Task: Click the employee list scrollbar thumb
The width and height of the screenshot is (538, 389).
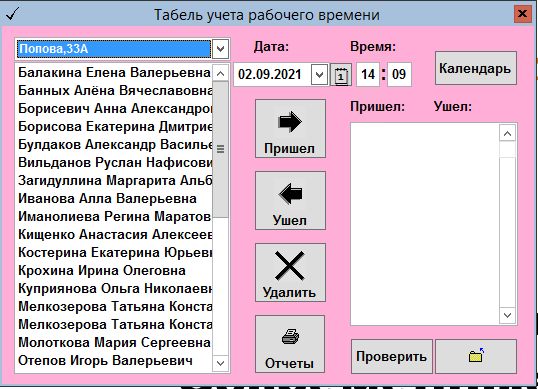Action: 220,149
